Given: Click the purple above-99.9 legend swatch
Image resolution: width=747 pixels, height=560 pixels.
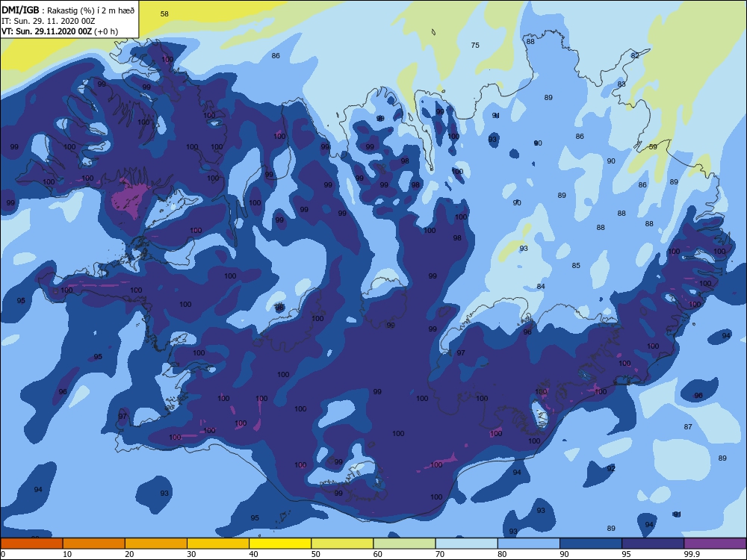Looking at the screenshot, I should (715, 544).
